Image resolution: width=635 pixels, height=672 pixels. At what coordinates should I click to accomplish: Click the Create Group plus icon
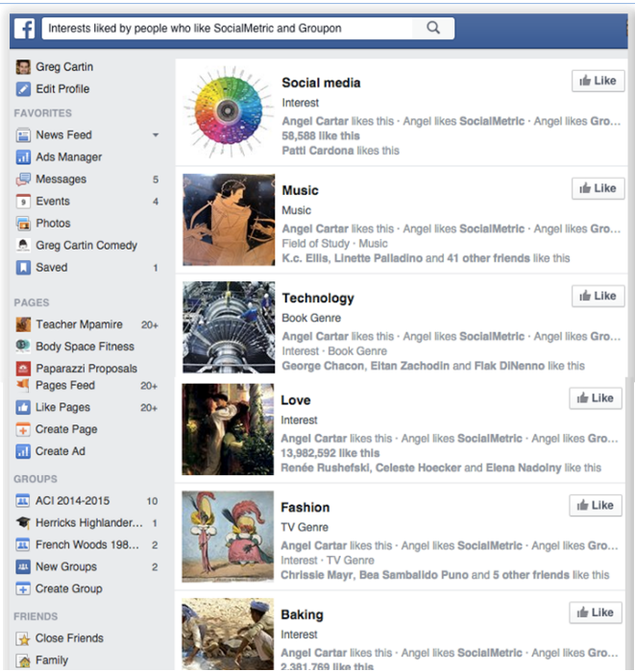pos(23,588)
